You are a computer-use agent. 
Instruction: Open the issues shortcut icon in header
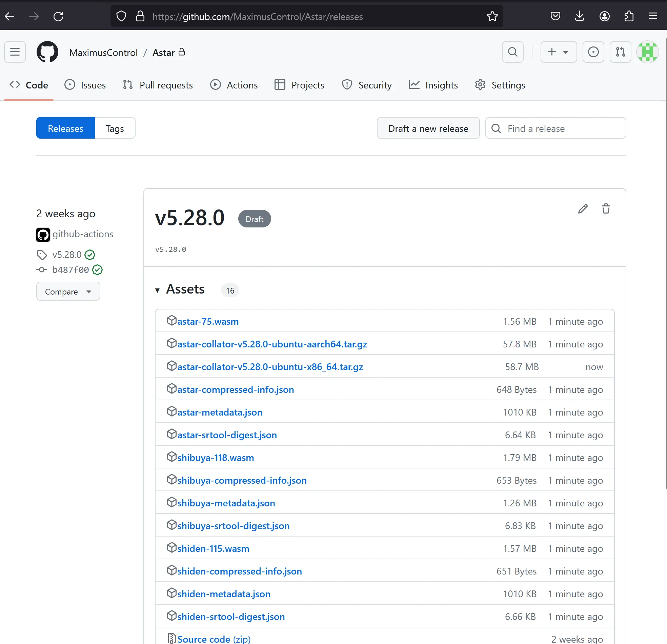click(593, 52)
